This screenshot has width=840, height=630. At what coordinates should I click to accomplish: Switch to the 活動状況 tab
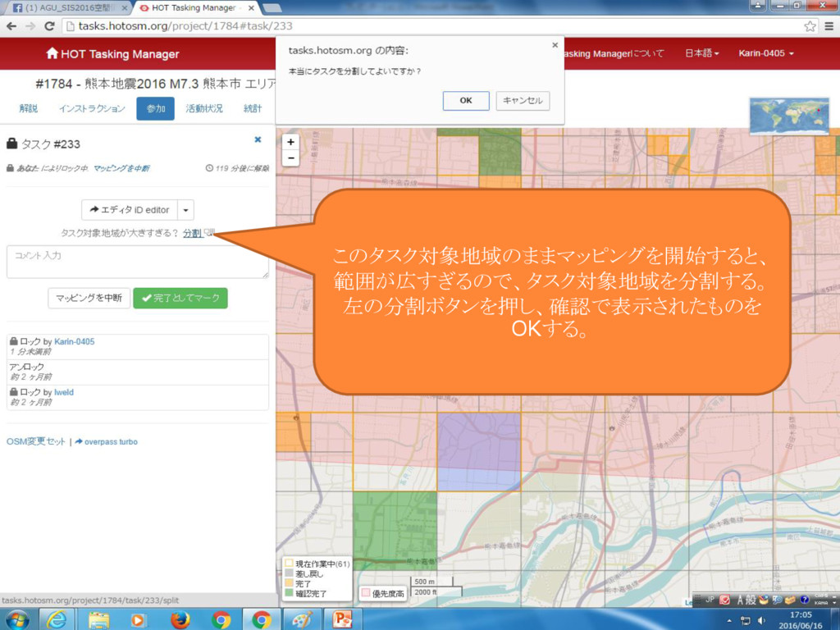[203, 108]
